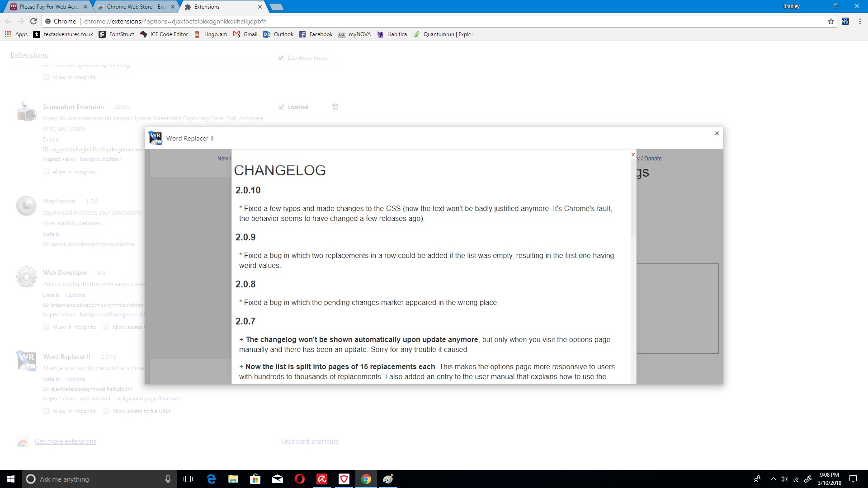868x488 pixels.
Task: Click the Opera icon in taskbar
Action: coord(300,479)
